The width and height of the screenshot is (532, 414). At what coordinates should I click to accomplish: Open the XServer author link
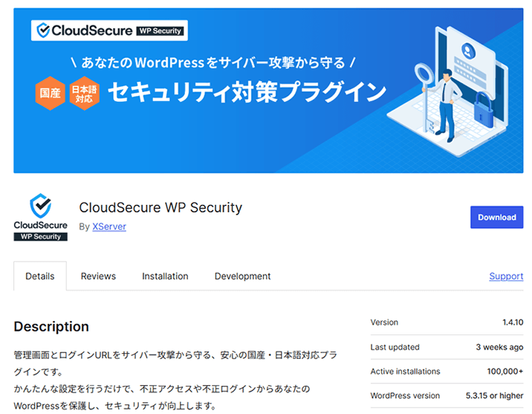109,227
